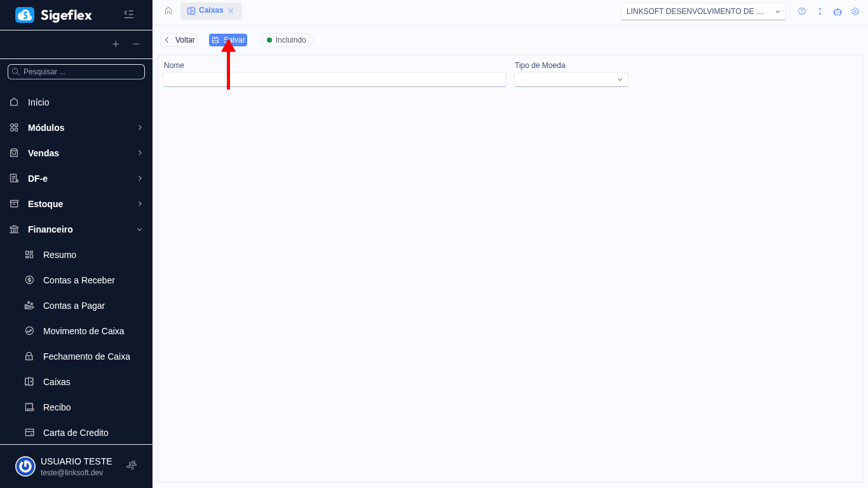The image size is (868, 488).
Task: Go to Contas a Receber
Action: (79, 280)
